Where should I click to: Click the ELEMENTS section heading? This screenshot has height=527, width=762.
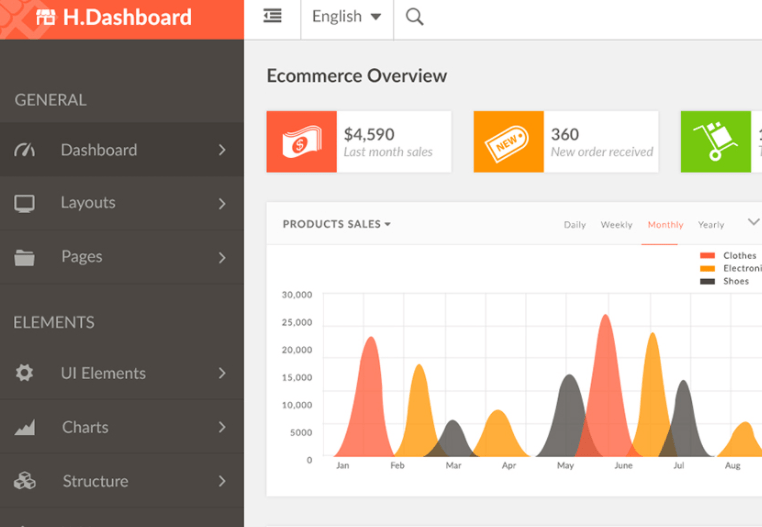point(54,322)
